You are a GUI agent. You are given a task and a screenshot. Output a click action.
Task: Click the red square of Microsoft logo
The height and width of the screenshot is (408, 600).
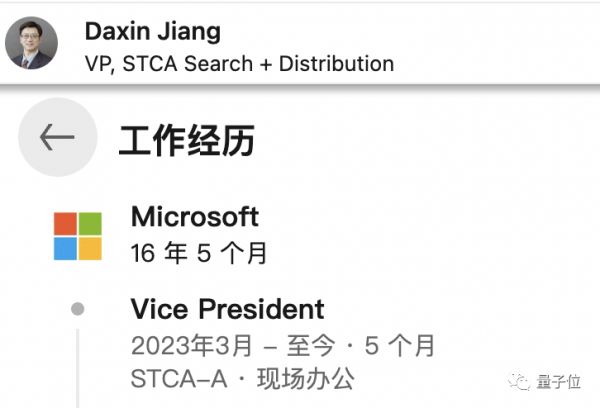pyautogui.click(x=65, y=223)
